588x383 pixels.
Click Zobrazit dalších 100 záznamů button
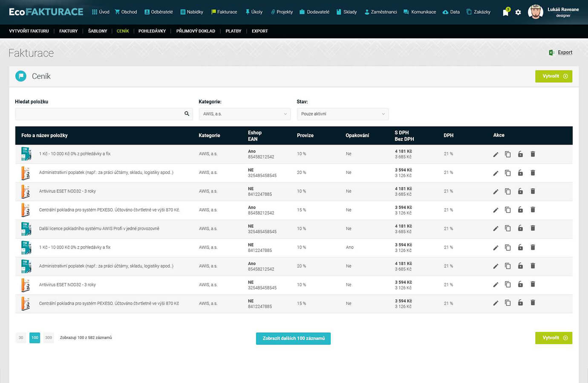pos(293,338)
